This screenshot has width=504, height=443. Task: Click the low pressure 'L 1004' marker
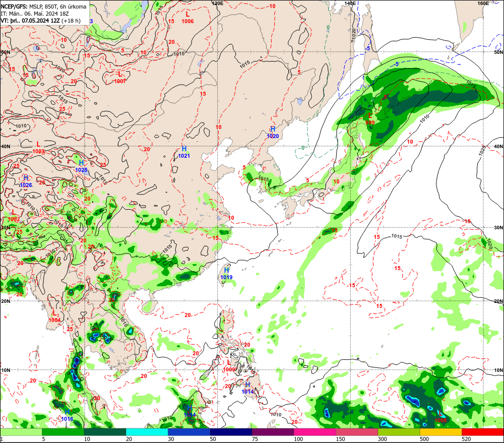[54, 317]
